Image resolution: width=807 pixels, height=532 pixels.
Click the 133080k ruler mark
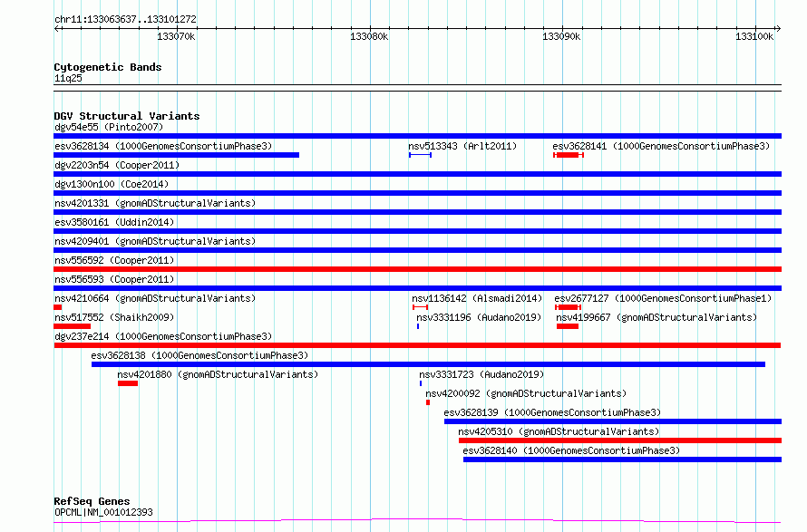click(369, 36)
